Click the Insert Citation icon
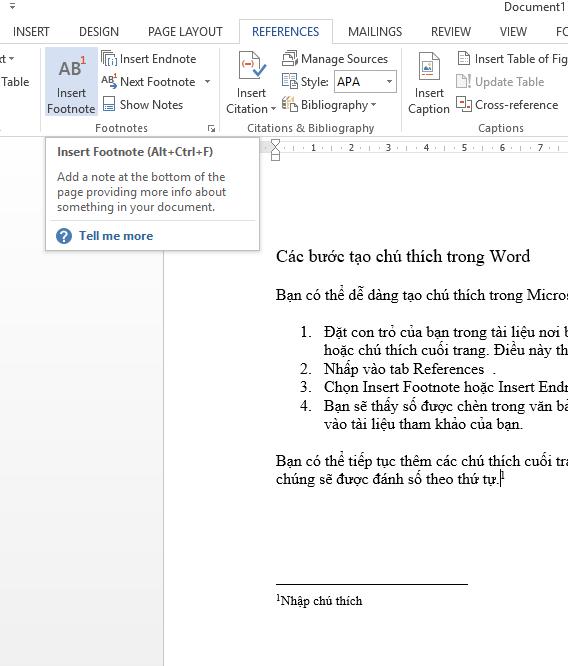The width and height of the screenshot is (568, 666). (x=252, y=65)
